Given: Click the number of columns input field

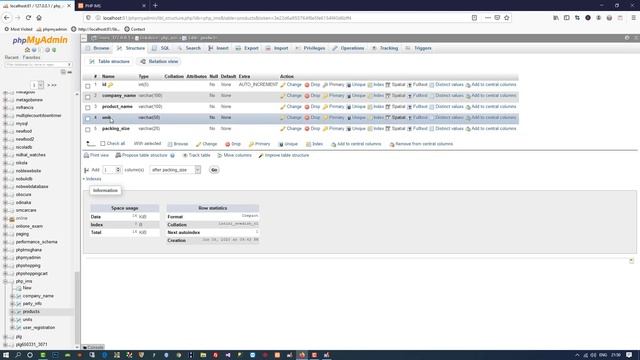Looking at the screenshot, I should (111, 170).
